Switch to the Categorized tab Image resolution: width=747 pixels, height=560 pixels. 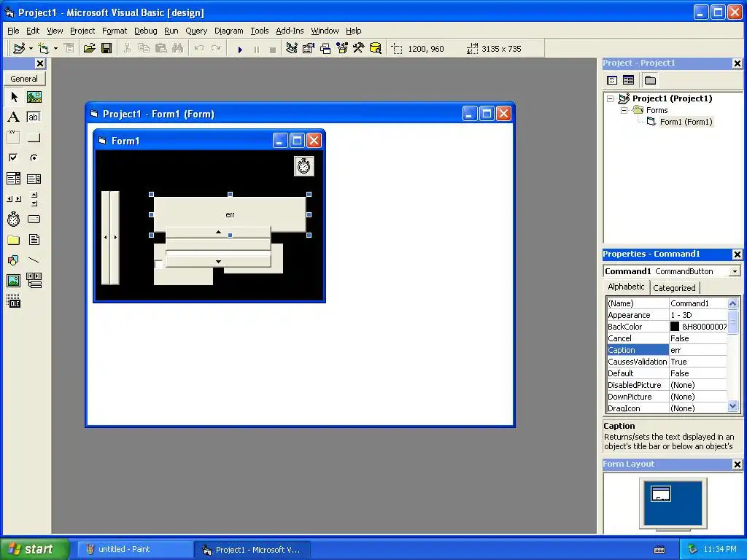[x=674, y=288]
